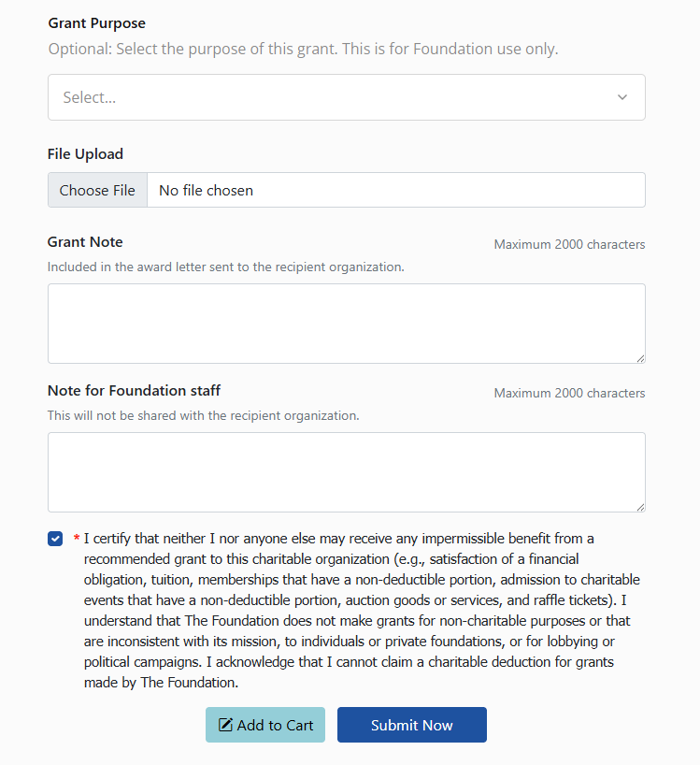
Task: Focus the Grant Note text area
Action: click(x=347, y=324)
